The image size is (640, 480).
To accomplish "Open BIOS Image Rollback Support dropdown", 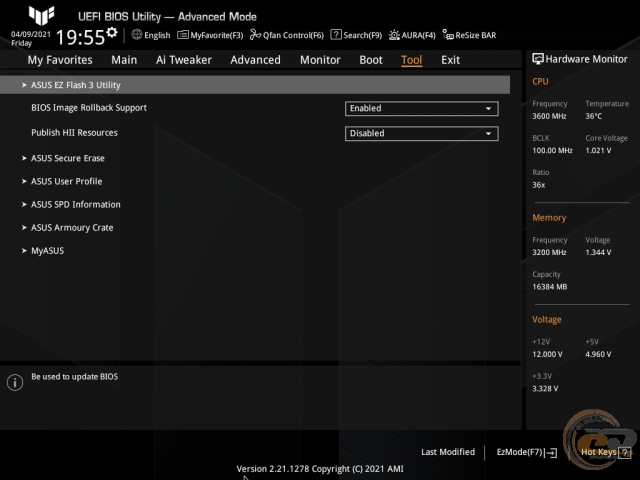I will [422, 109].
